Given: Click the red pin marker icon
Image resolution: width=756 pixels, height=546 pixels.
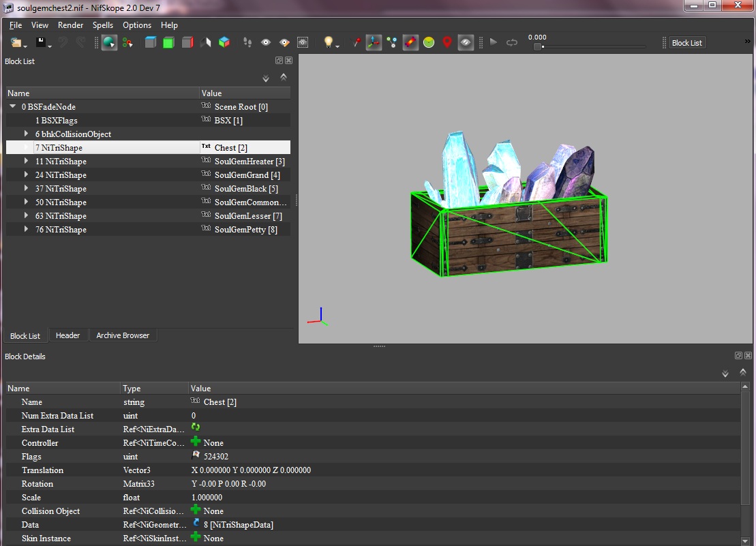Looking at the screenshot, I should pyautogui.click(x=356, y=43).
